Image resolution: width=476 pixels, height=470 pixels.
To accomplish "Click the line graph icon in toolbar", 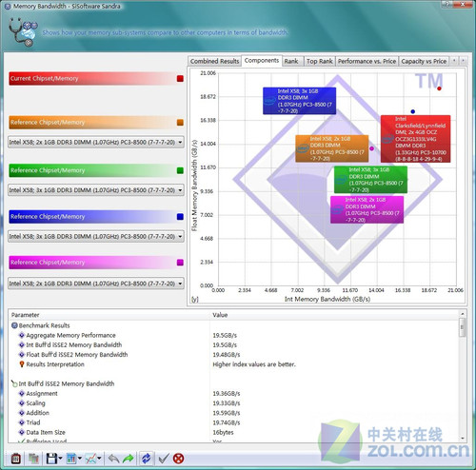I will click(x=90, y=459).
